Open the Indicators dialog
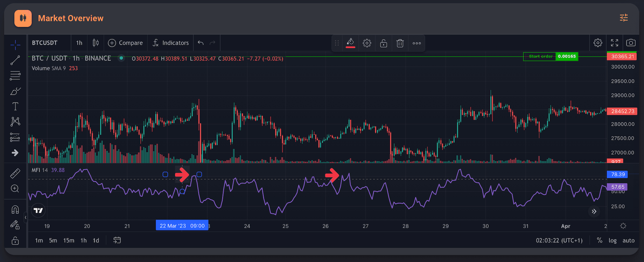This screenshot has width=644, height=262. pyautogui.click(x=171, y=43)
